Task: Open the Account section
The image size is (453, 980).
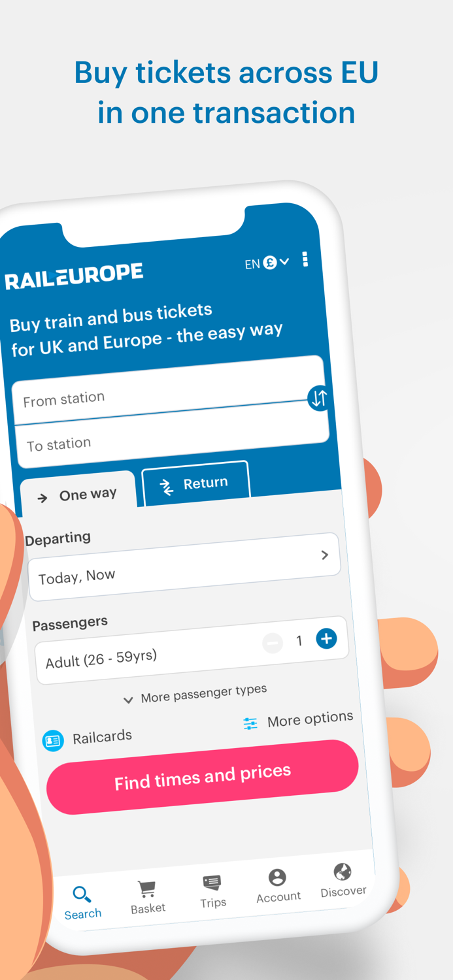Action: click(x=277, y=877)
